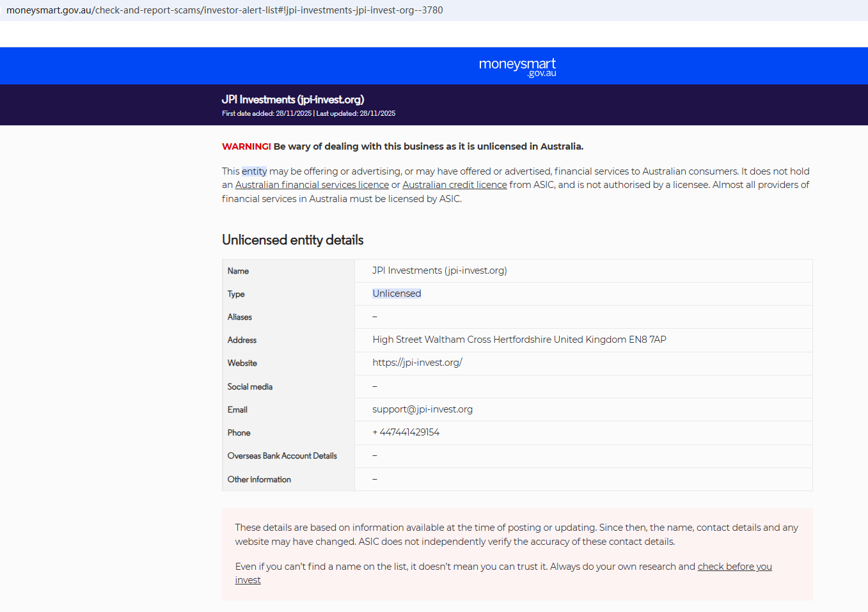868x612 pixels.
Task: Click the High Street Waltham Cross address
Action: [x=519, y=340]
